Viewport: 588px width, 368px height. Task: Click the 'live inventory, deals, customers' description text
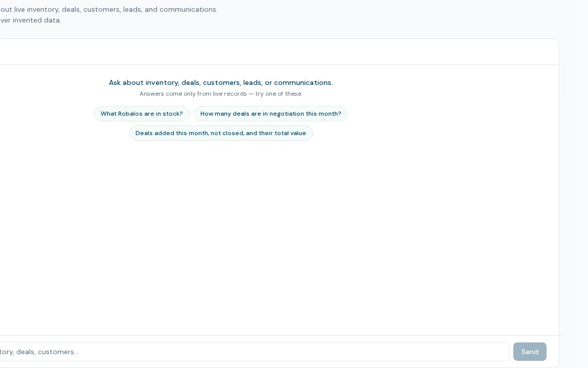(109, 9)
